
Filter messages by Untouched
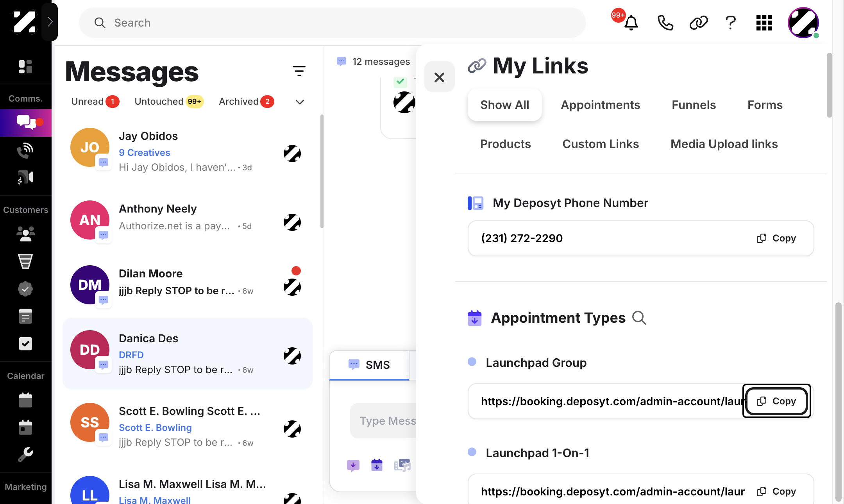169,102
